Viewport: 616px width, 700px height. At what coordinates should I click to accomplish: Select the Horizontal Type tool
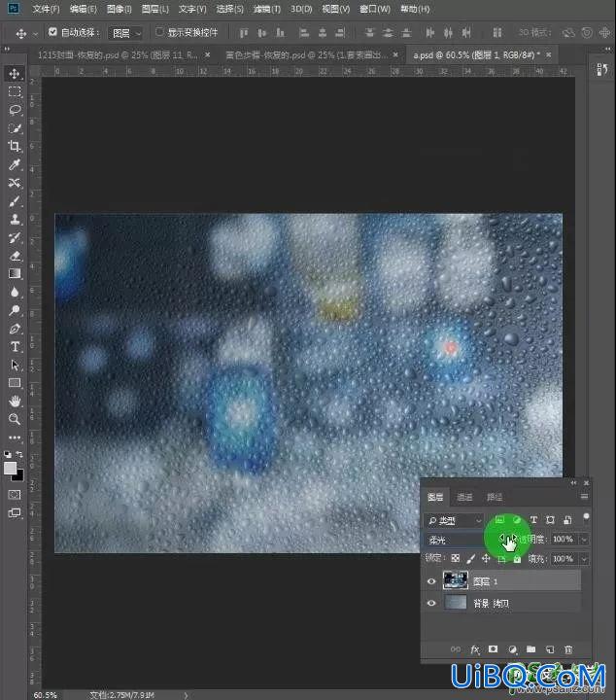point(15,347)
